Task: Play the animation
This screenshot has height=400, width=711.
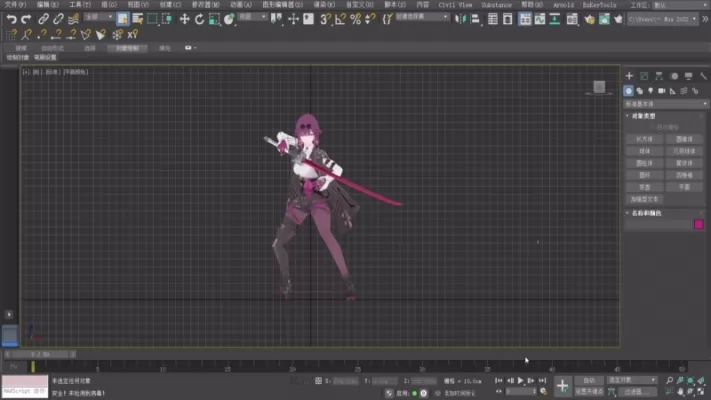Action: [x=521, y=380]
